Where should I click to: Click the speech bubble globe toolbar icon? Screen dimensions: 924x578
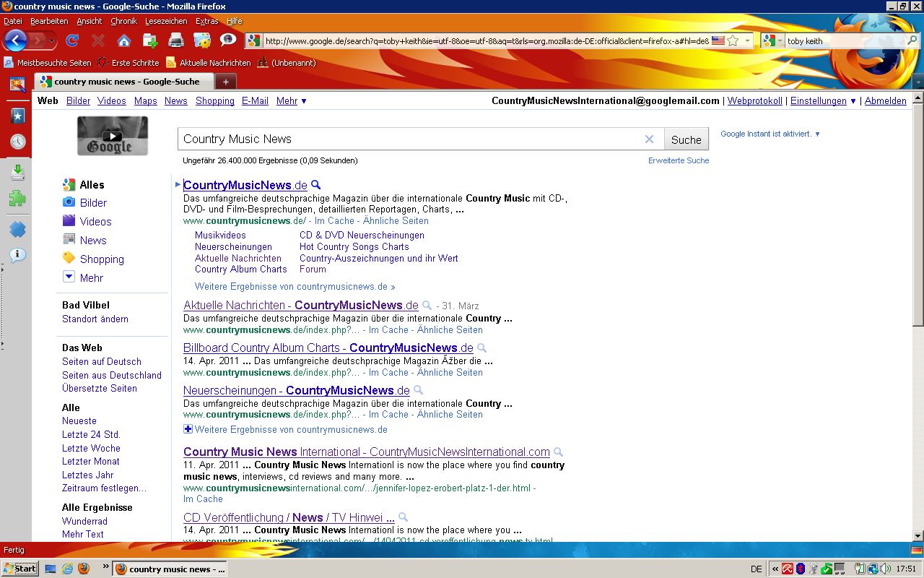coord(228,40)
